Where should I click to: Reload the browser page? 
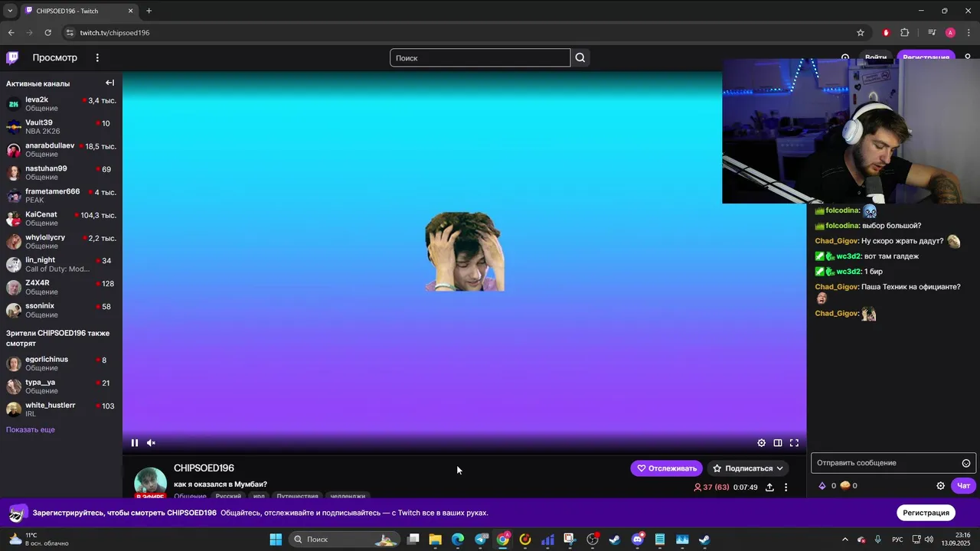tap(47, 33)
